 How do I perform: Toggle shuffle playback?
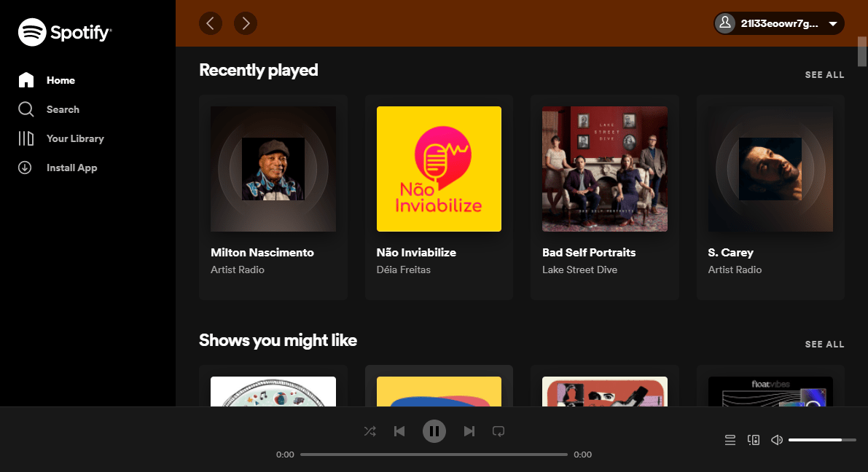370,431
